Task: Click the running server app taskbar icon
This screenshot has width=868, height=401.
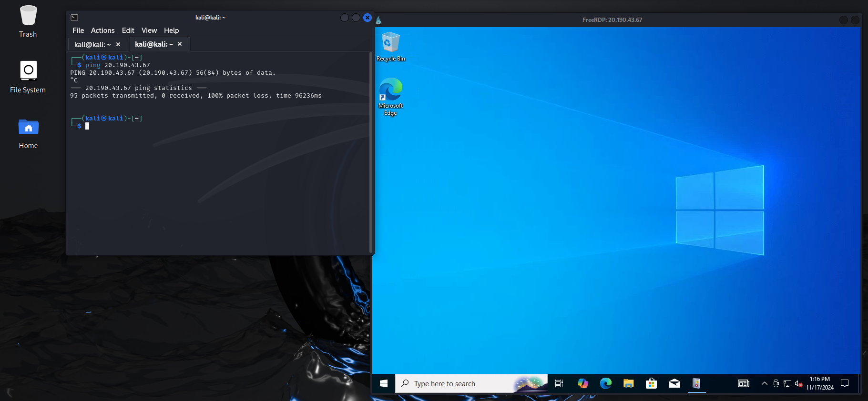Action: (696, 383)
